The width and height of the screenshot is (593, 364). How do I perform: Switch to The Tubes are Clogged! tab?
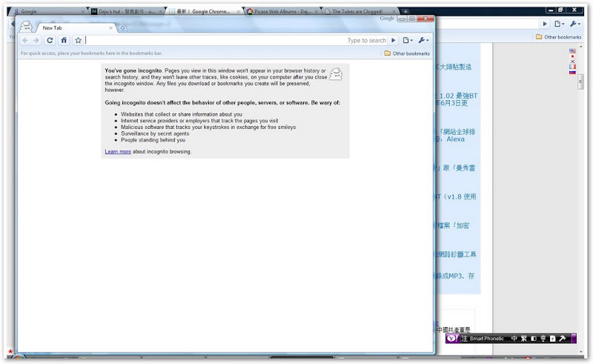[x=360, y=11]
